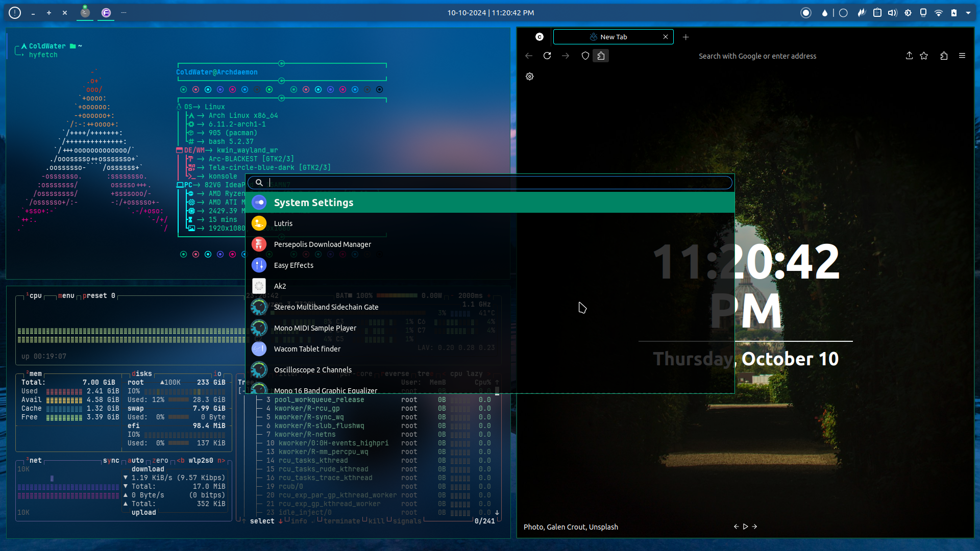Click the launcher results scrollbar thumb
This screenshot has height=551, width=980.
497,391
